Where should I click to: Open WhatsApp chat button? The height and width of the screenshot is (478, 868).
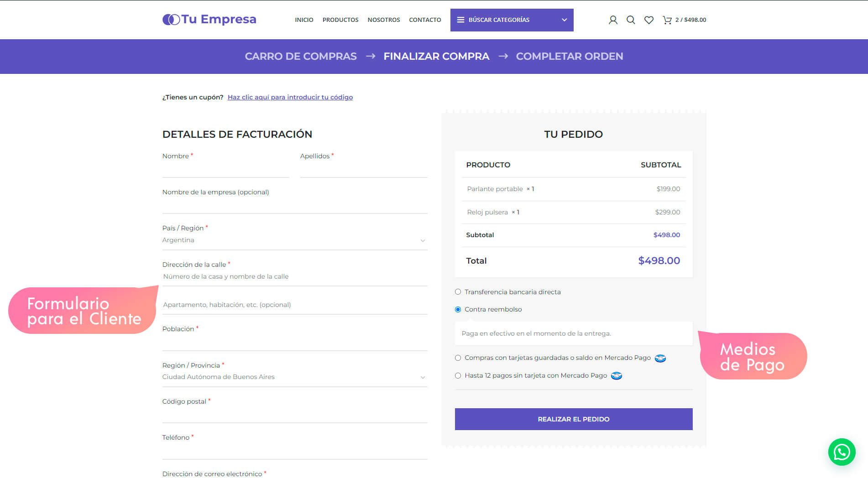click(x=842, y=452)
